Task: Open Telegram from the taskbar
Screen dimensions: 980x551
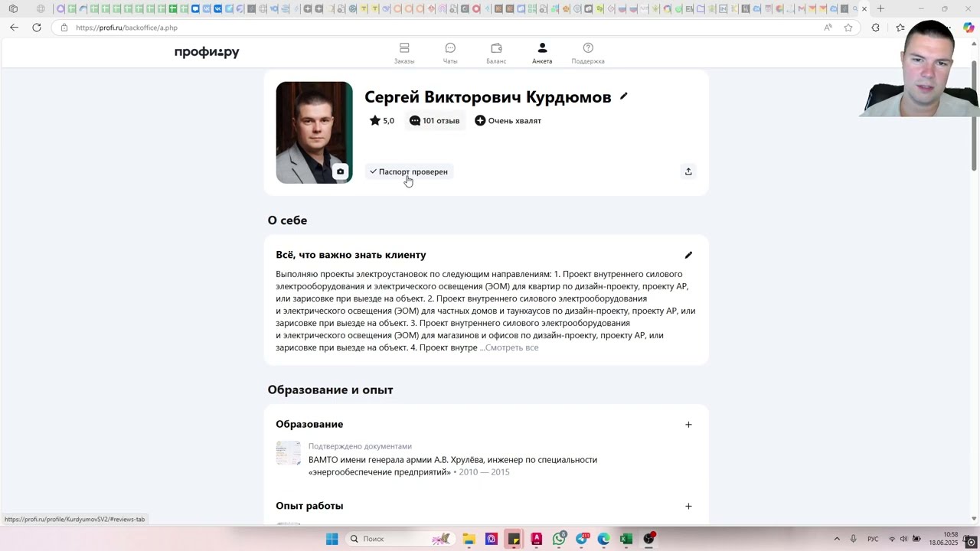Action: point(582,539)
